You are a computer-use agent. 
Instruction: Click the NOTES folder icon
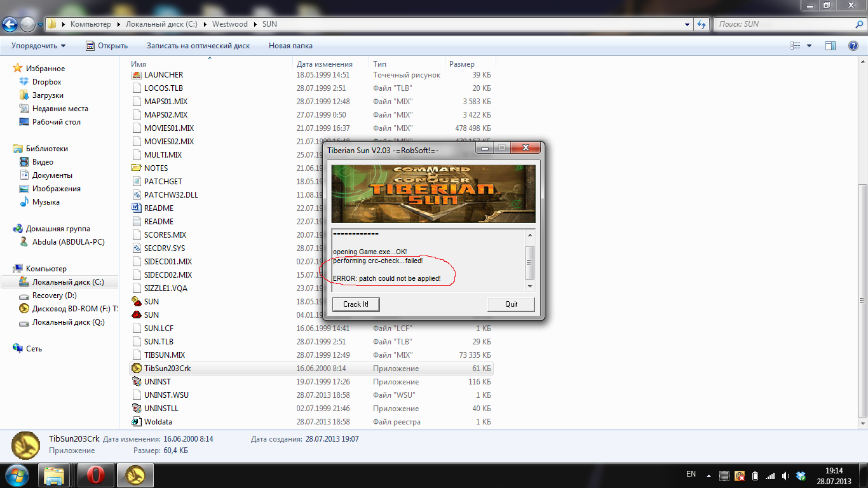[137, 168]
